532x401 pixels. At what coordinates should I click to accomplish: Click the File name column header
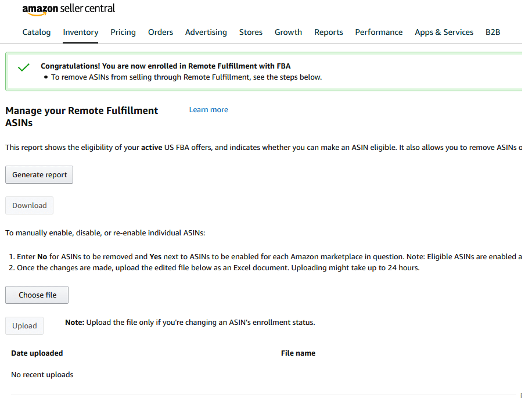[x=298, y=353]
